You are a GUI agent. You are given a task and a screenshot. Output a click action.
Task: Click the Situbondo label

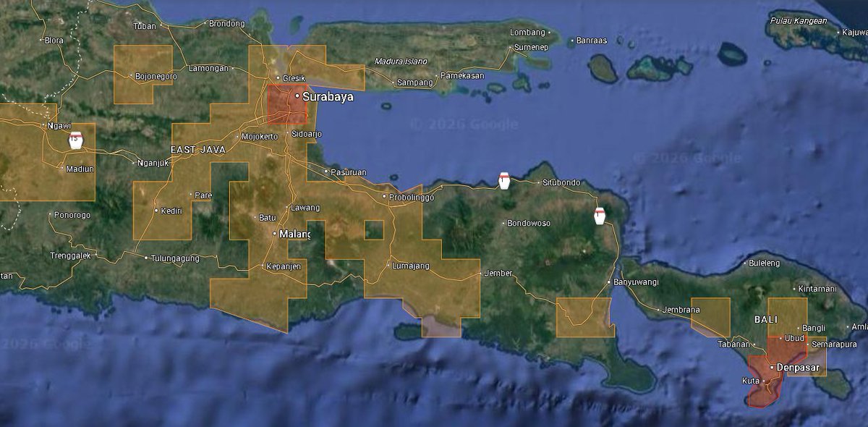coord(562,182)
